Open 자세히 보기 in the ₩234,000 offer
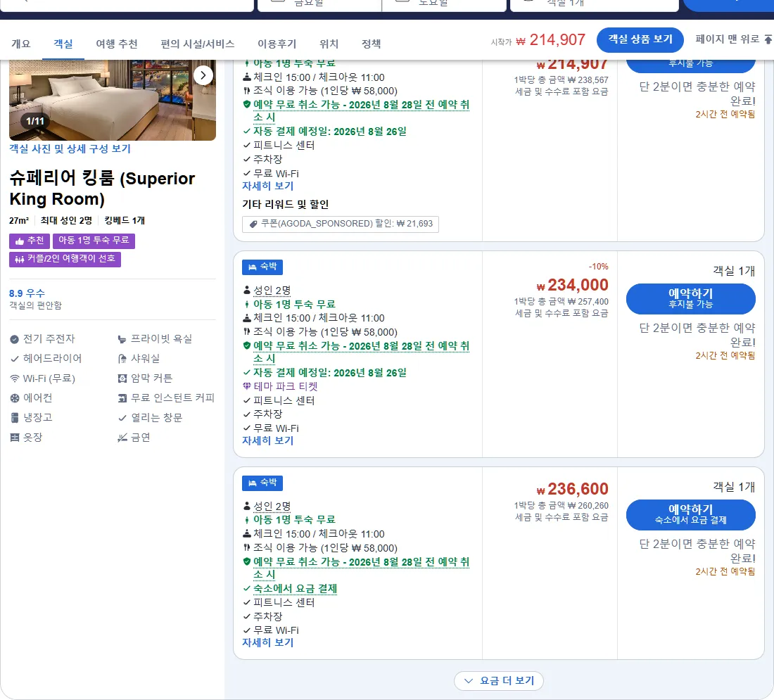The width and height of the screenshot is (774, 700). click(x=267, y=441)
